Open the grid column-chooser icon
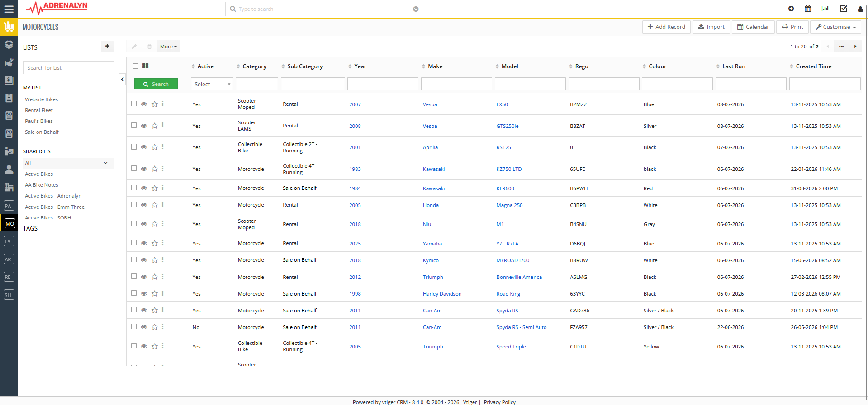The image size is (868, 405). [x=145, y=66]
